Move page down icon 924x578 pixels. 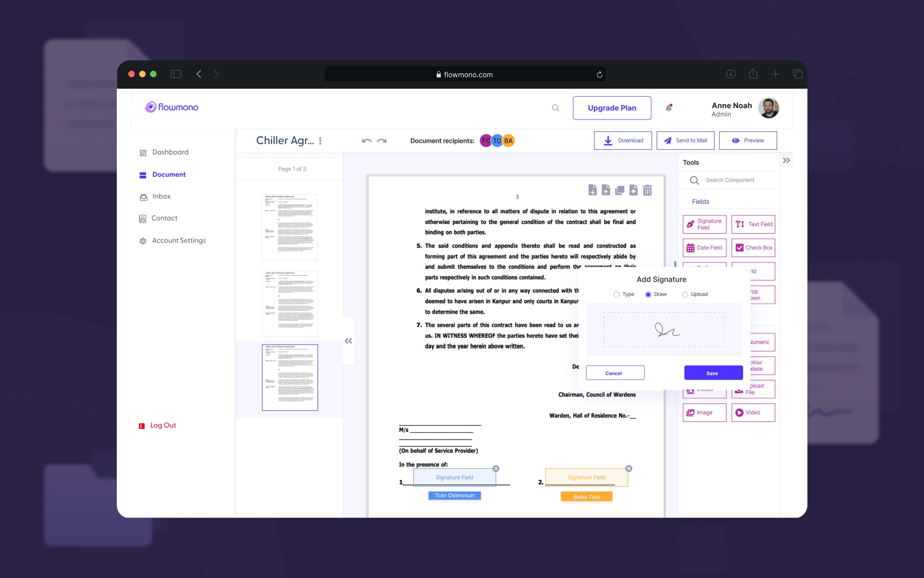tap(593, 190)
